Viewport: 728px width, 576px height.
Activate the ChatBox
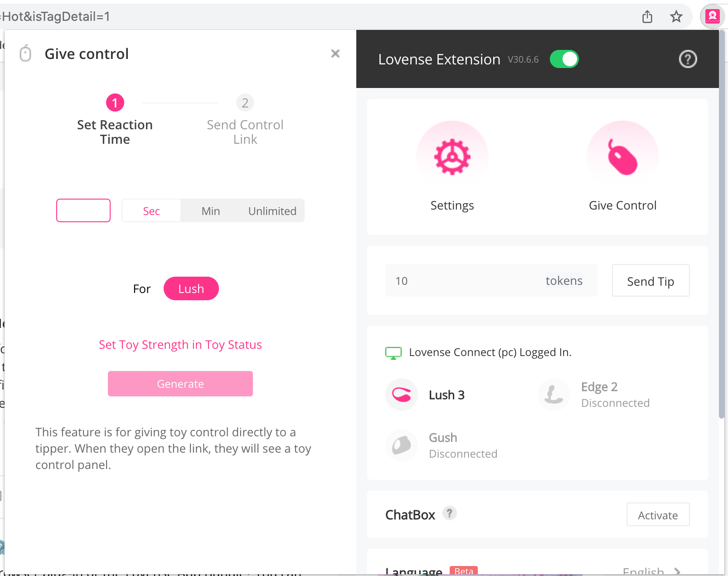click(658, 515)
